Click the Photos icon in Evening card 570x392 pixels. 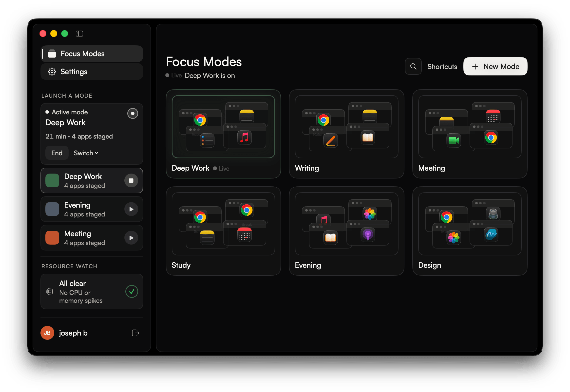pos(370,214)
